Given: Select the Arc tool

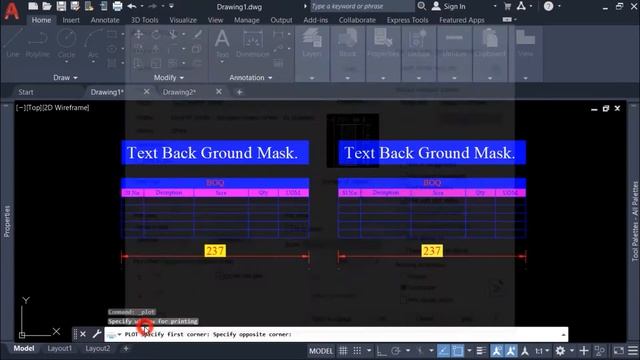Looking at the screenshot, I should pos(93,43).
